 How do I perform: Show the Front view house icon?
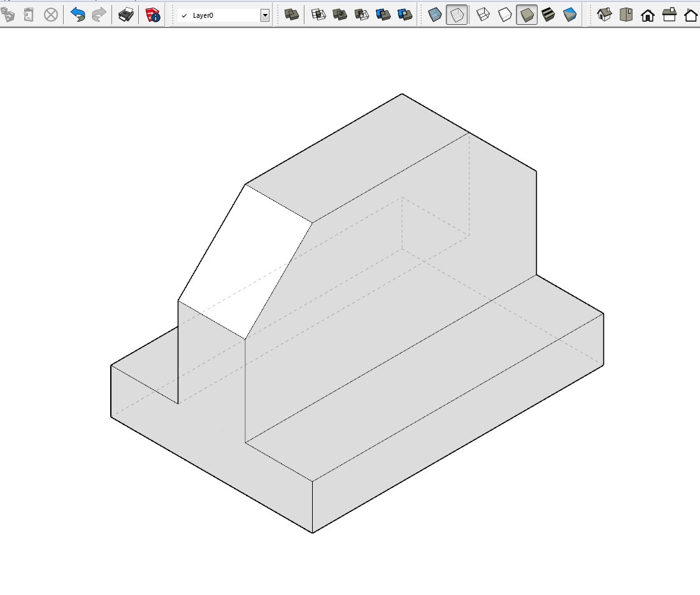[648, 15]
